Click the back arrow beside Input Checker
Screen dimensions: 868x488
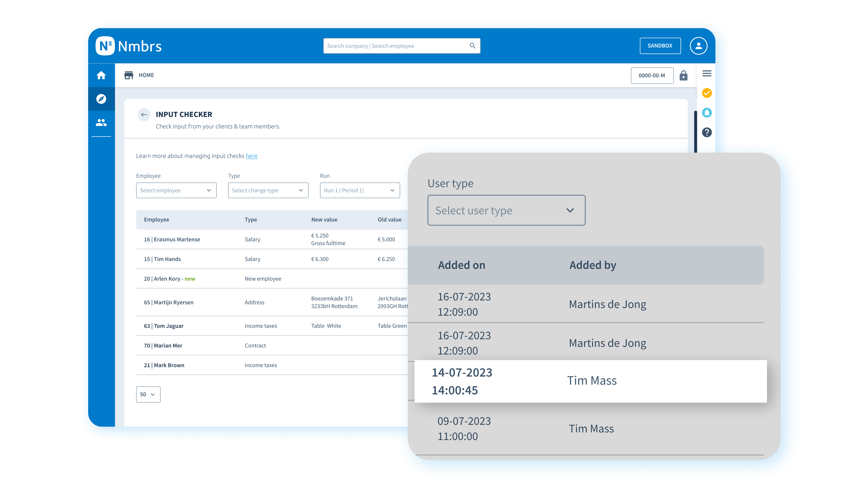pyautogui.click(x=144, y=115)
